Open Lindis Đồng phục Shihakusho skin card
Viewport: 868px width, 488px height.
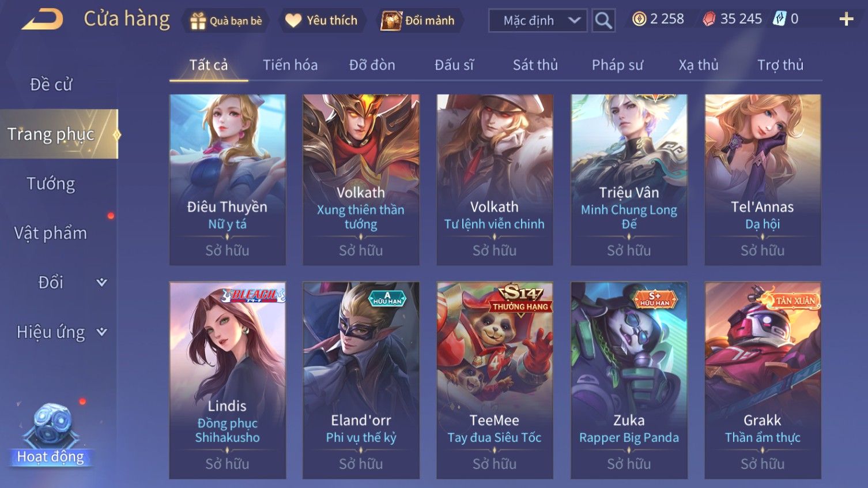point(228,380)
